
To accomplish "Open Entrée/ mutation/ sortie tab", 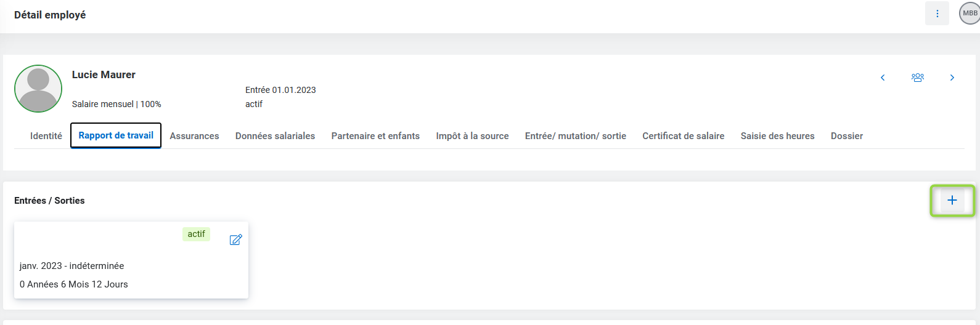I will (575, 136).
